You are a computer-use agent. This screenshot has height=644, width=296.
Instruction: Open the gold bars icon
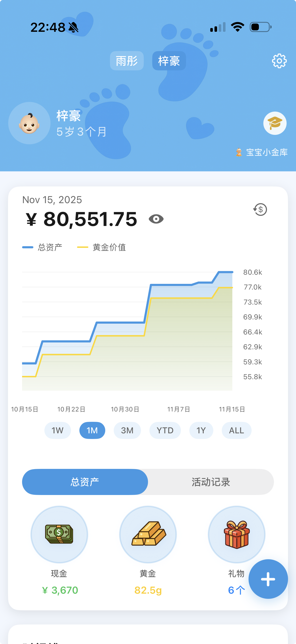pos(148,535)
